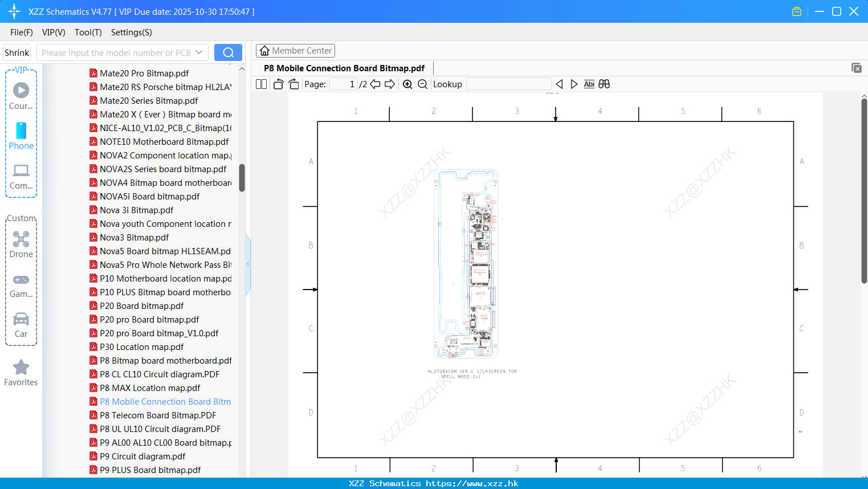The height and width of the screenshot is (489, 868).
Task: Click the blue search button
Action: pos(228,52)
